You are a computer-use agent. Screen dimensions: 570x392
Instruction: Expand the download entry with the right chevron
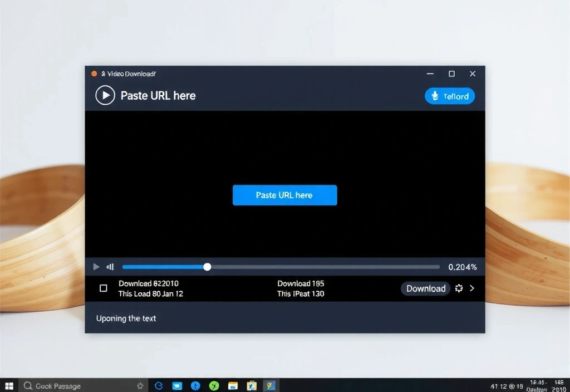(472, 288)
